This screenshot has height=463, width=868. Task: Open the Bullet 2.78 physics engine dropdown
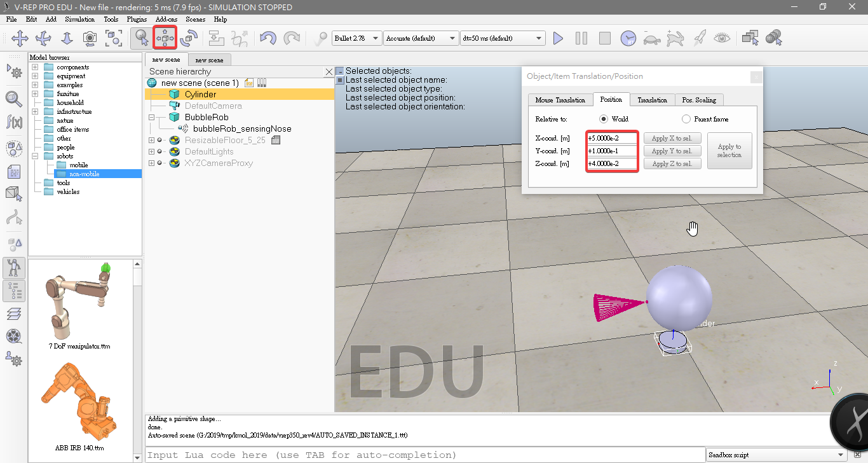coord(356,38)
